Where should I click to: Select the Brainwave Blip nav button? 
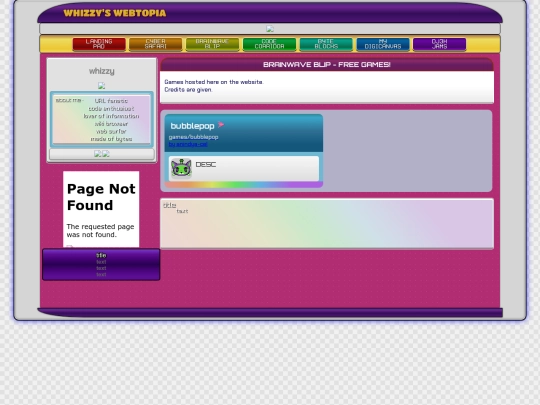[212, 44]
